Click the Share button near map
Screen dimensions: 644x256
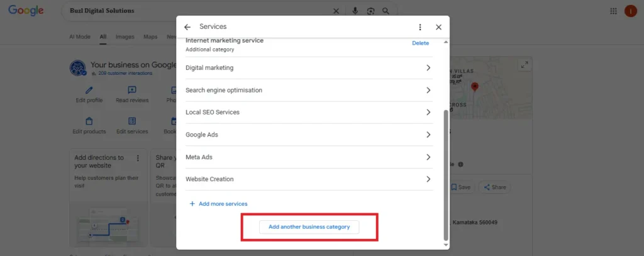[494, 187]
